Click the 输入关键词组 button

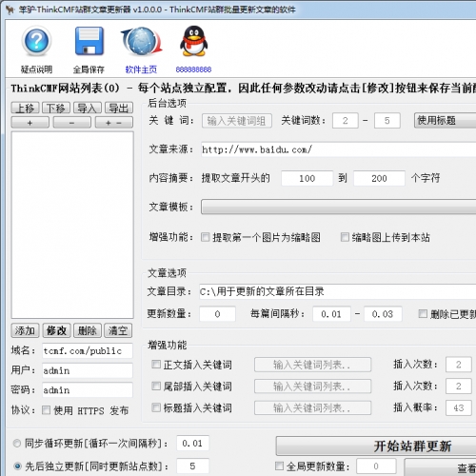click(x=237, y=121)
